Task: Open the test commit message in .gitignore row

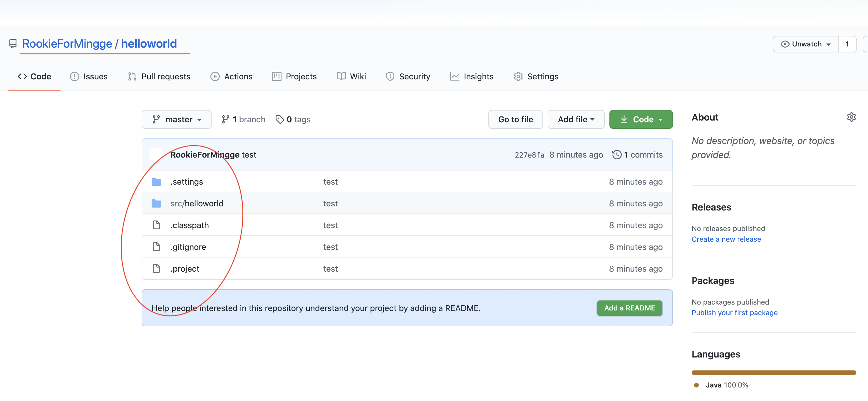Action: [x=330, y=247]
